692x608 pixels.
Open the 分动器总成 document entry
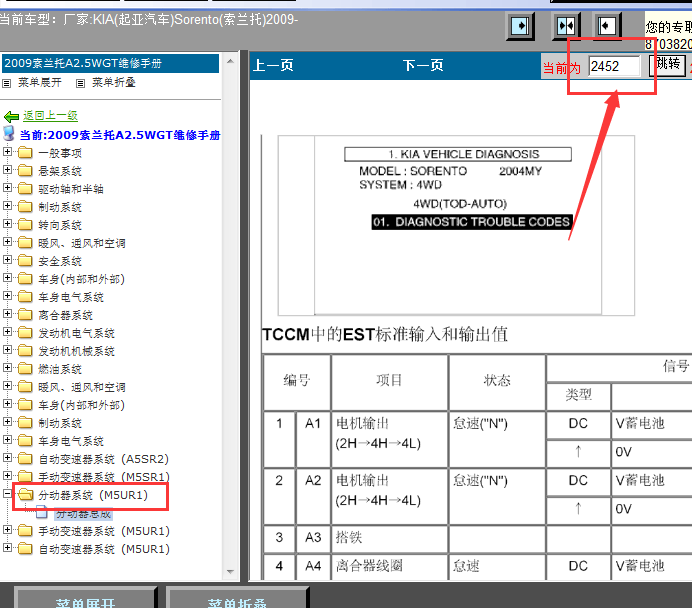coord(83,514)
